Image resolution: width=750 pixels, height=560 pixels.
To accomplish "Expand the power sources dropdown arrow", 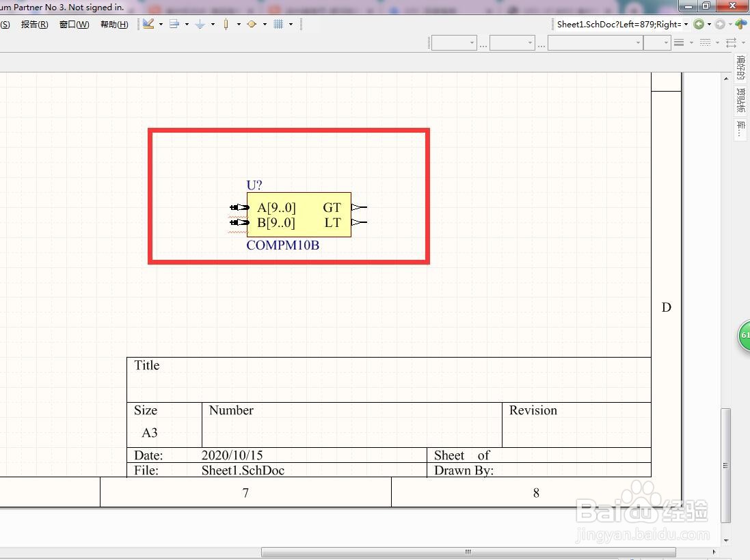I will pos(213,24).
